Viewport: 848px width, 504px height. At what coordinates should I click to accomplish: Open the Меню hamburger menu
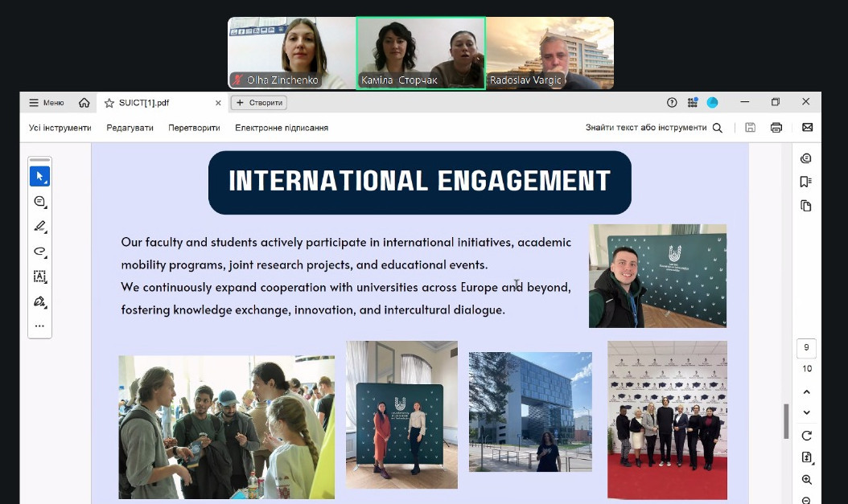46,103
